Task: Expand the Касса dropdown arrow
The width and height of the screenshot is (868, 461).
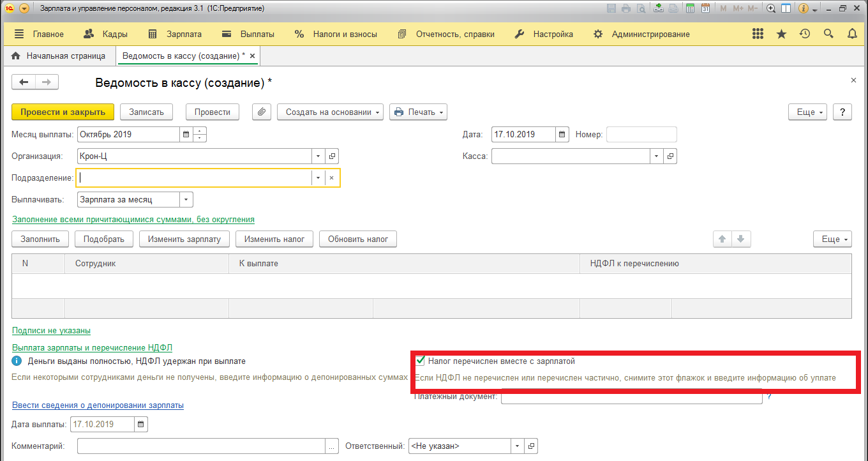Action: click(657, 156)
